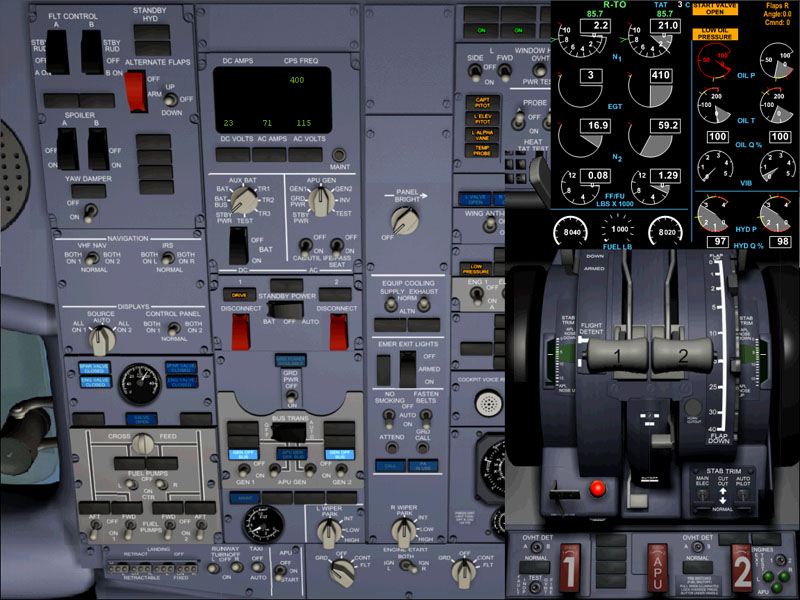Click the TEMP PROBE amber annunciator
This screenshot has width=800, height=600.
pyautogui.click(x=483, y=150)
